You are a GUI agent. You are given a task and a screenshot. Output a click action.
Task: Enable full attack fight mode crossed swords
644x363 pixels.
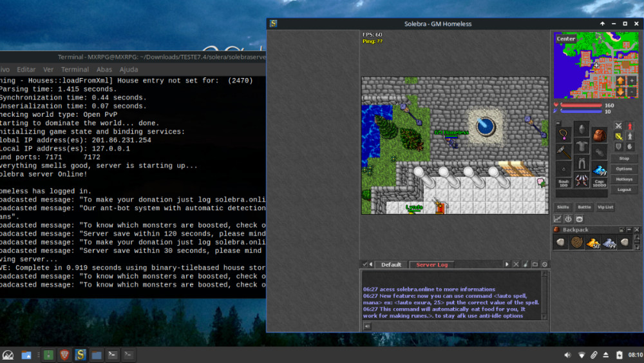pos(618,126)
